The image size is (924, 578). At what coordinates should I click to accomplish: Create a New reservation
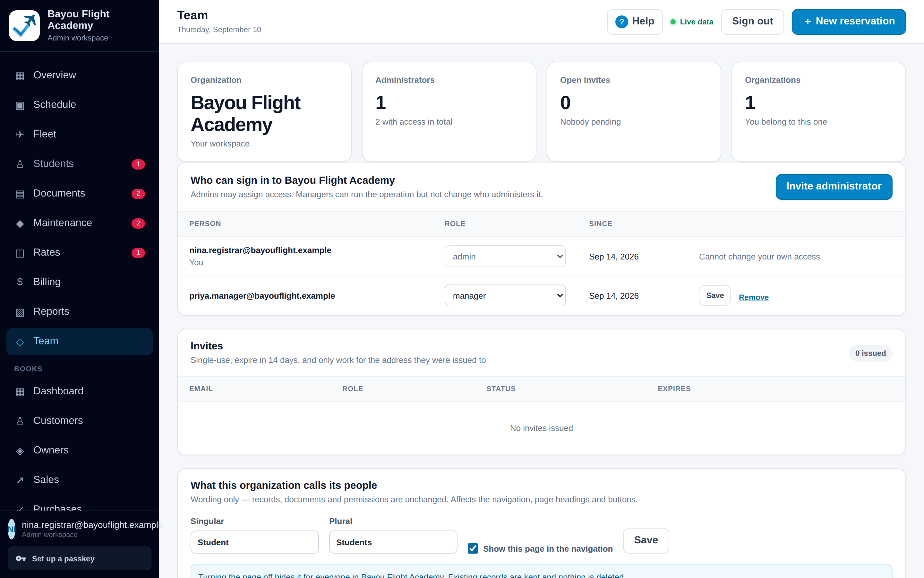pyautogui.click(x=848, y=22)
